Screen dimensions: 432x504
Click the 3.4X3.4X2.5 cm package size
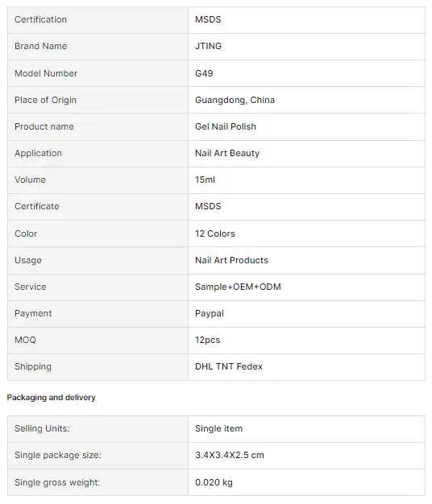pyautogui.click(x=230, y=455)
